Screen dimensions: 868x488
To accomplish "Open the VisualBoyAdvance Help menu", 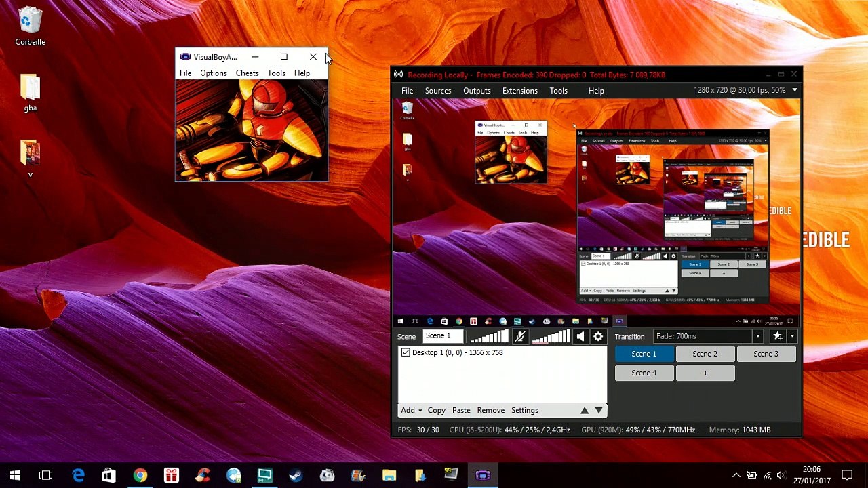I will (302, 73).
